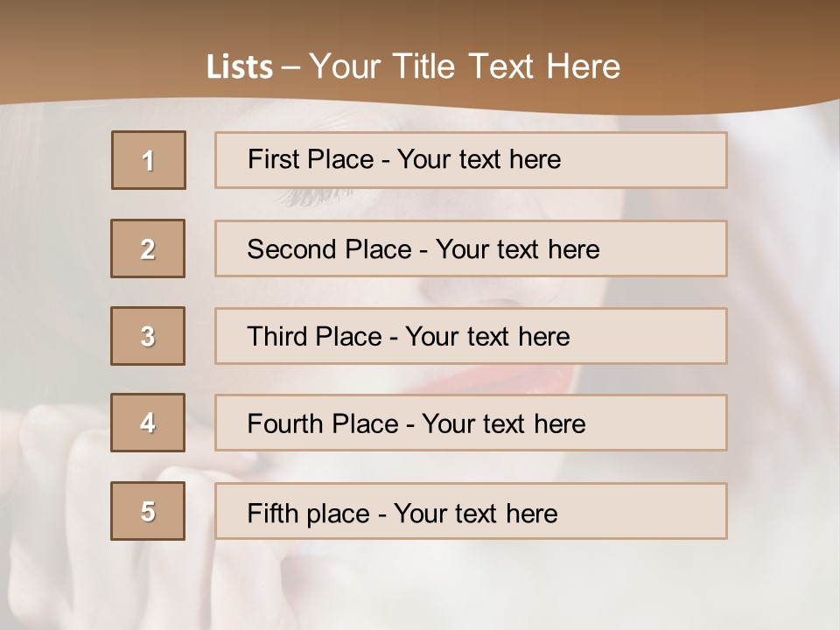Select the bold word "Lists" in the title
This screenshot has height=630, width=840.
point(239,67)
